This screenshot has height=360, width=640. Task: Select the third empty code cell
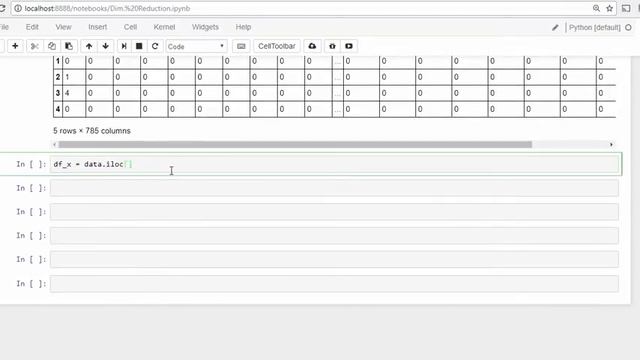tap(334, 236)
